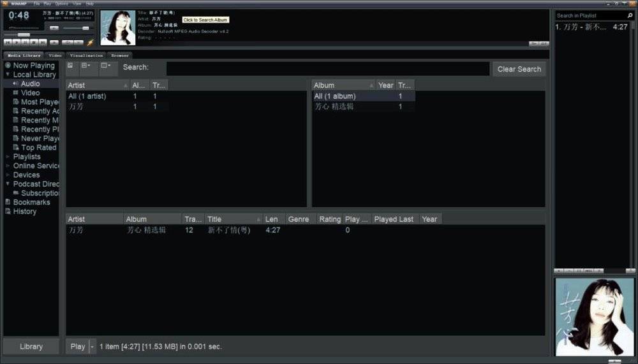Click the Clear Search button
Screen dimensions: 638x364
click(519, 69)
